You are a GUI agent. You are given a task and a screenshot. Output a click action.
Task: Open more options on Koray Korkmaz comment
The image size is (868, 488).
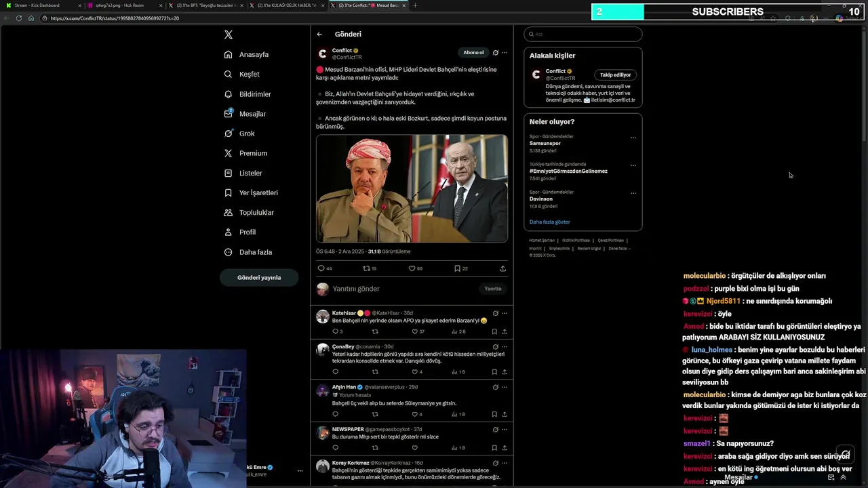click(505, 463)
